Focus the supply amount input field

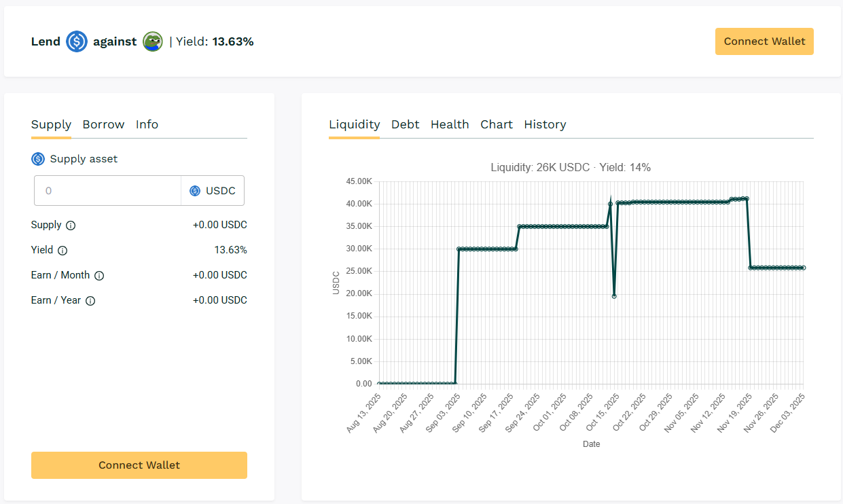109,191
